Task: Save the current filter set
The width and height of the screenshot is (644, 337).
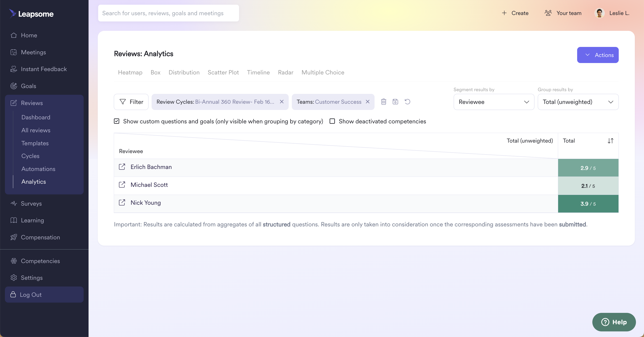Action: click(x=395, y=102)
